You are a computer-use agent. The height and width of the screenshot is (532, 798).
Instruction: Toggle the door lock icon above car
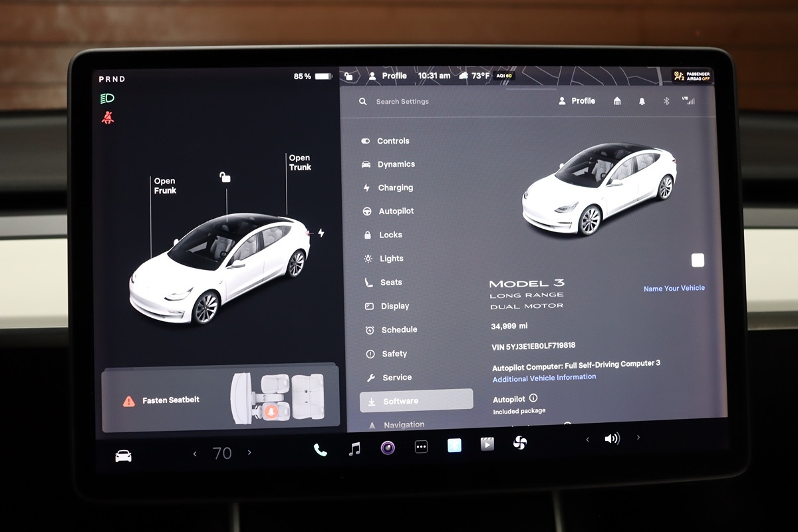(225, 177)
